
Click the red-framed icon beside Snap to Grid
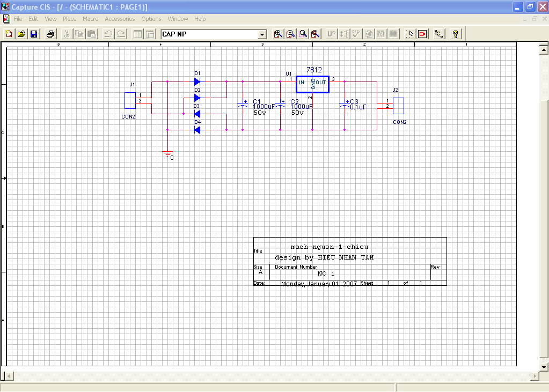[422, 34]
